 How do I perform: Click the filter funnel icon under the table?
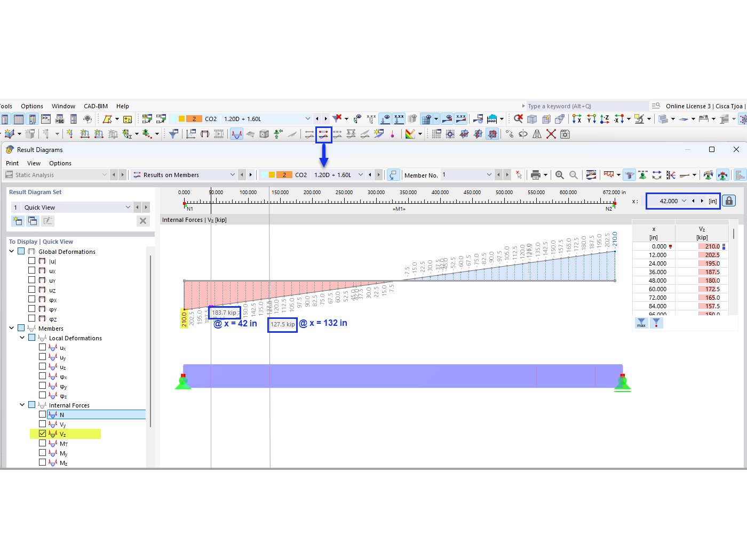tap(656, 323)
